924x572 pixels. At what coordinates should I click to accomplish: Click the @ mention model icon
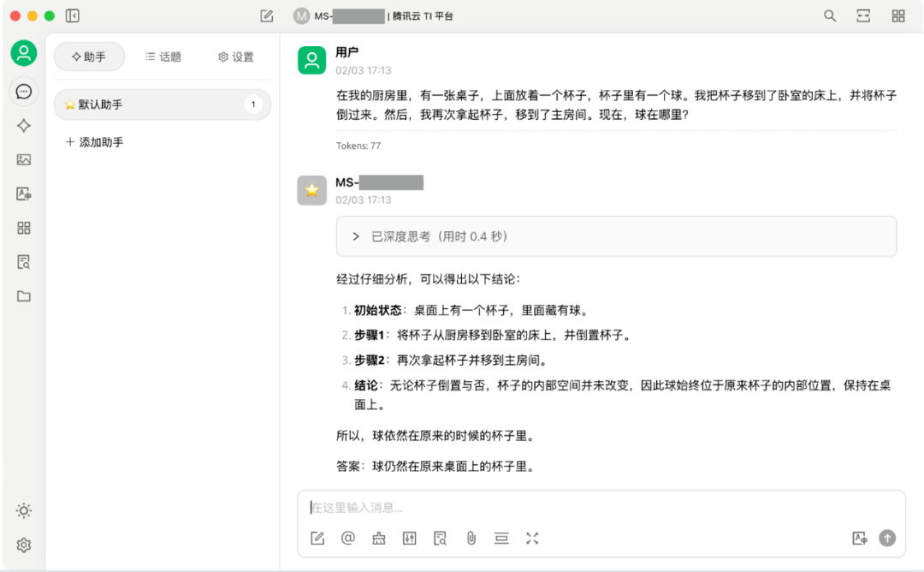point(348,538)
